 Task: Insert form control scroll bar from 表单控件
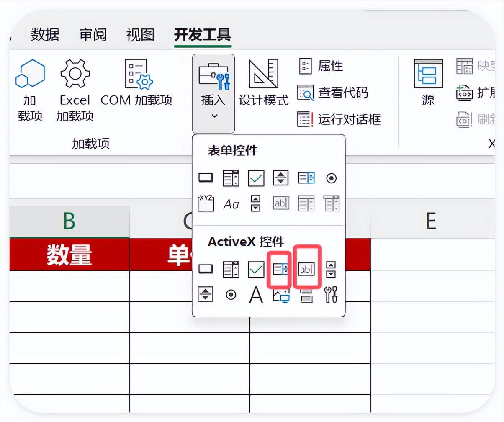[256, 203]
